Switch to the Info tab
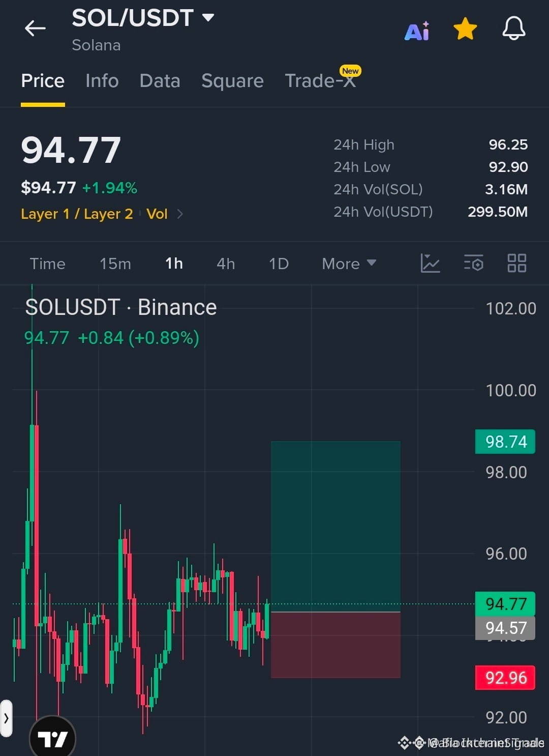Image resolution: width=549 pixels, height=756 pixels. (x=102, y=81)
